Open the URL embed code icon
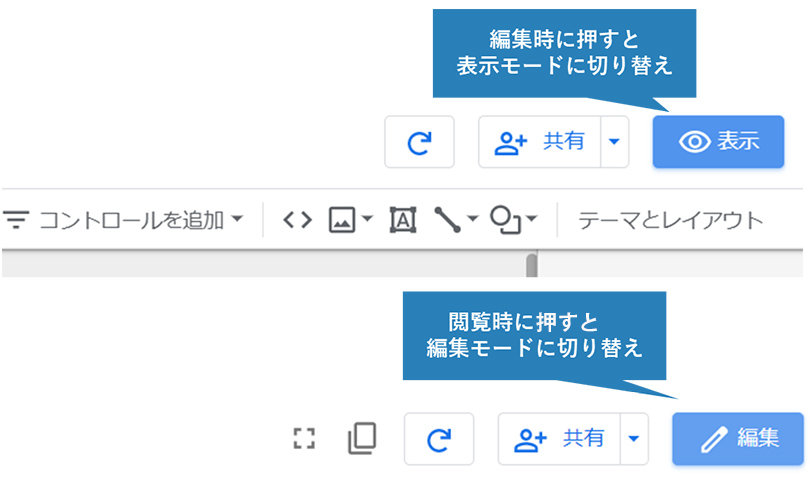 pos(298,220)
